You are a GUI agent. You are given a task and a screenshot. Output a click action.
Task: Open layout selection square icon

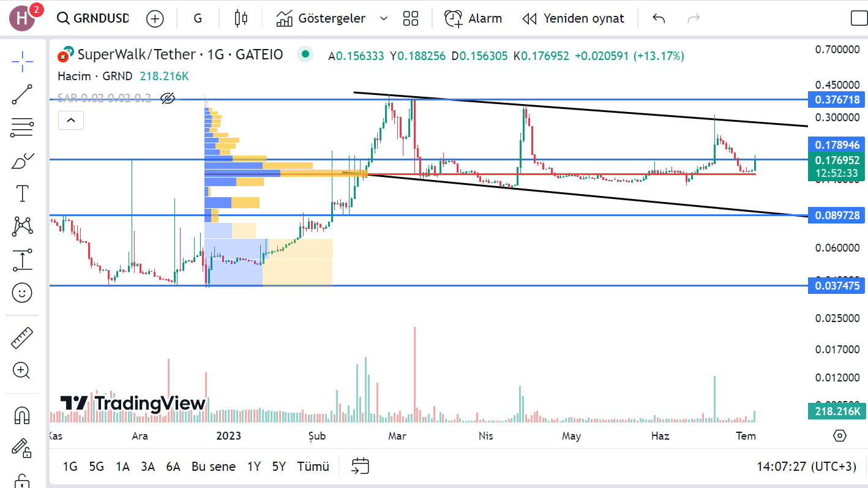pos(859,18)
